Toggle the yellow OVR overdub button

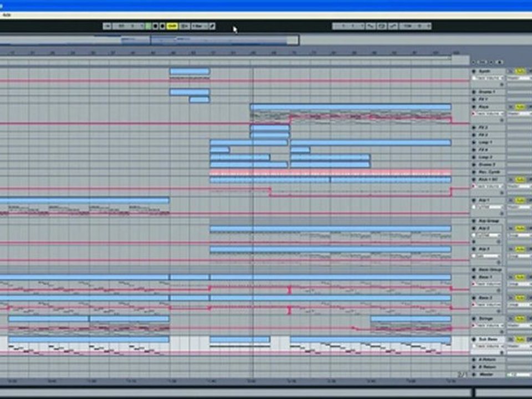(x=172, y=26)
